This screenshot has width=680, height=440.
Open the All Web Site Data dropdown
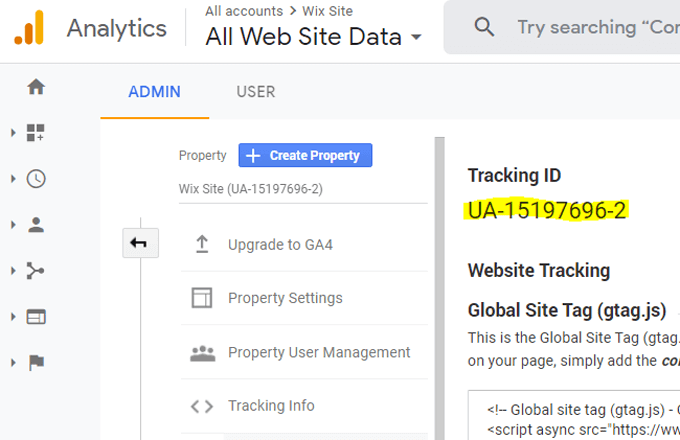click(314, 38)
